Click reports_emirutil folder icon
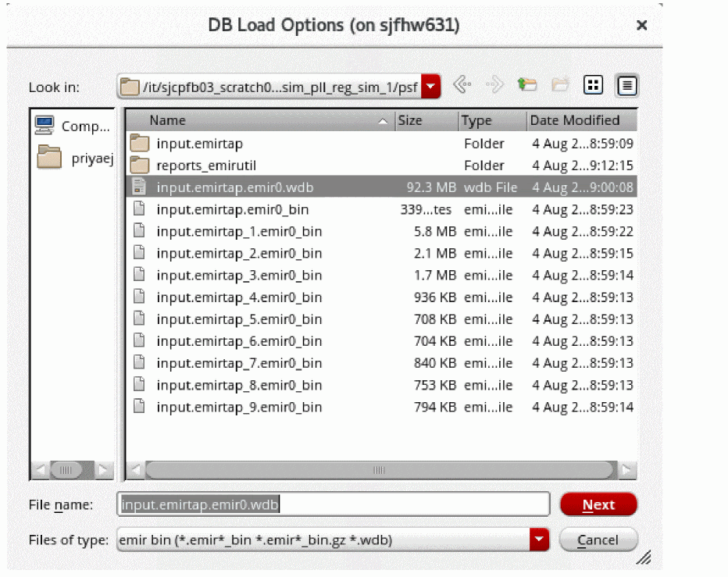Viewport: 728px width, 577px height. pos(139,166)
